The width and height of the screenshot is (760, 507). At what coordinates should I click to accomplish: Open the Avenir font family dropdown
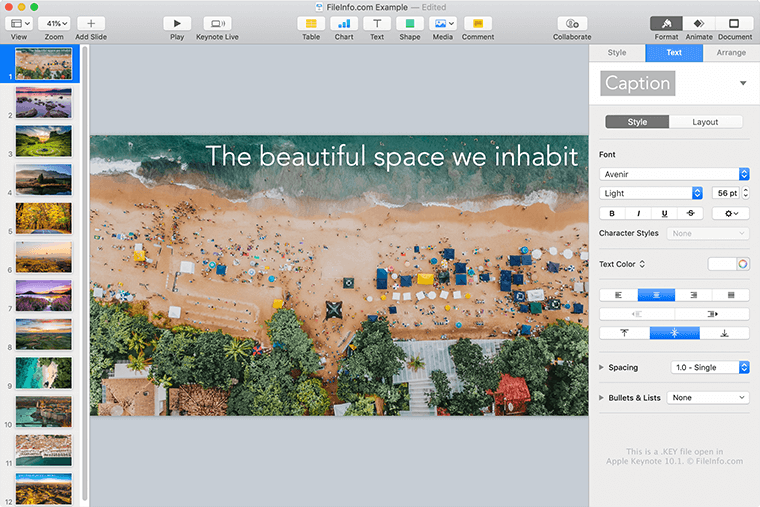coord(674,174)
